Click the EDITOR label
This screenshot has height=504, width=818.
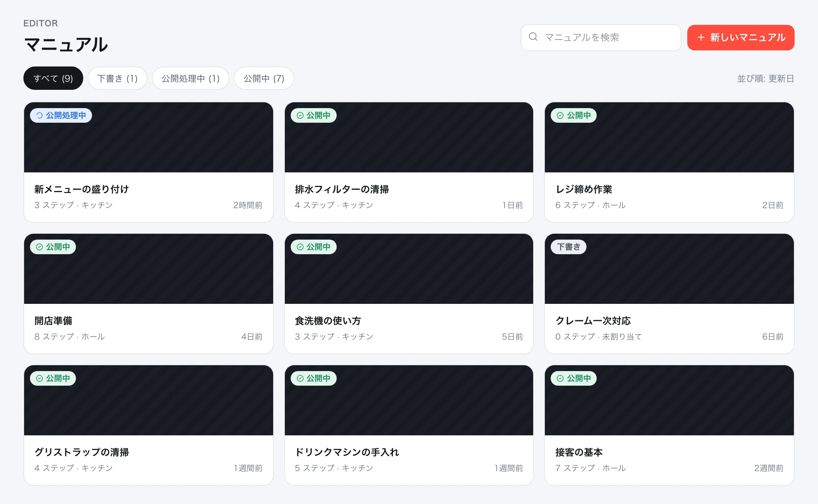[41, 23]
